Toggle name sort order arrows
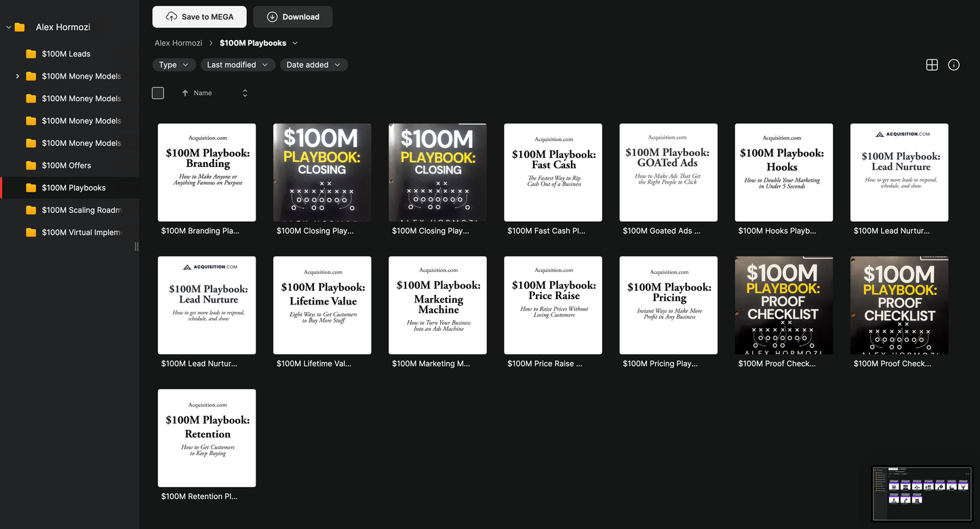Screen dimensions: 980x529 pyautogui.click(x=245, y=94)
